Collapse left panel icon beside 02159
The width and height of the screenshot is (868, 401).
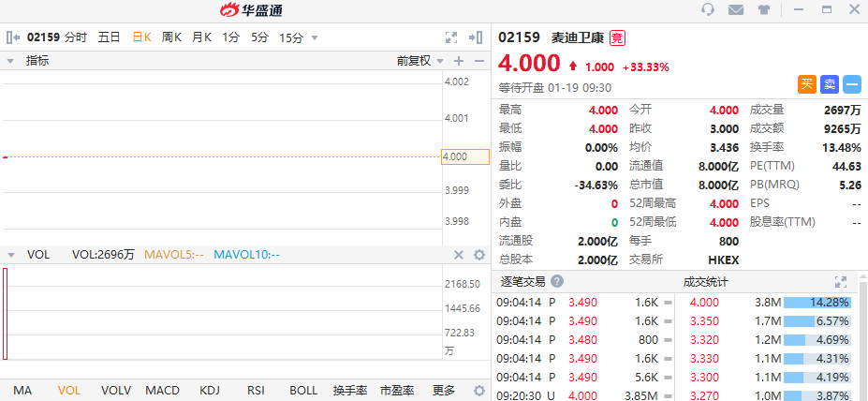coord(13,37)
